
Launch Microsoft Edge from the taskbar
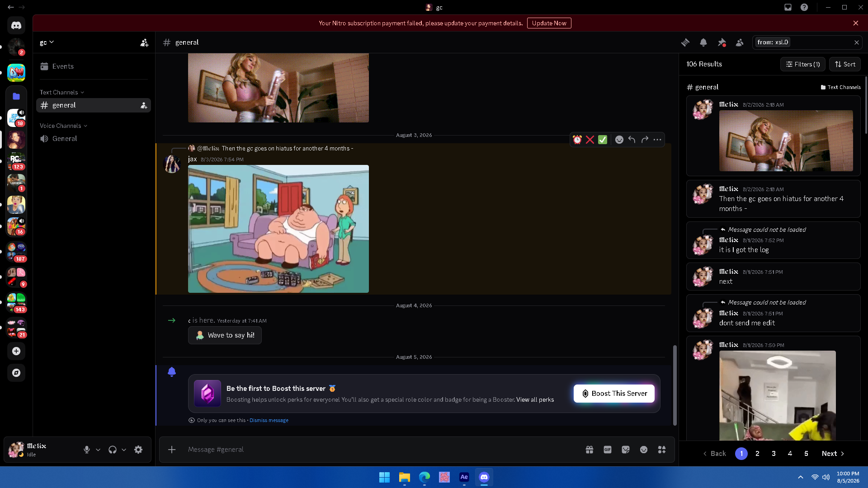coord(424,477)
